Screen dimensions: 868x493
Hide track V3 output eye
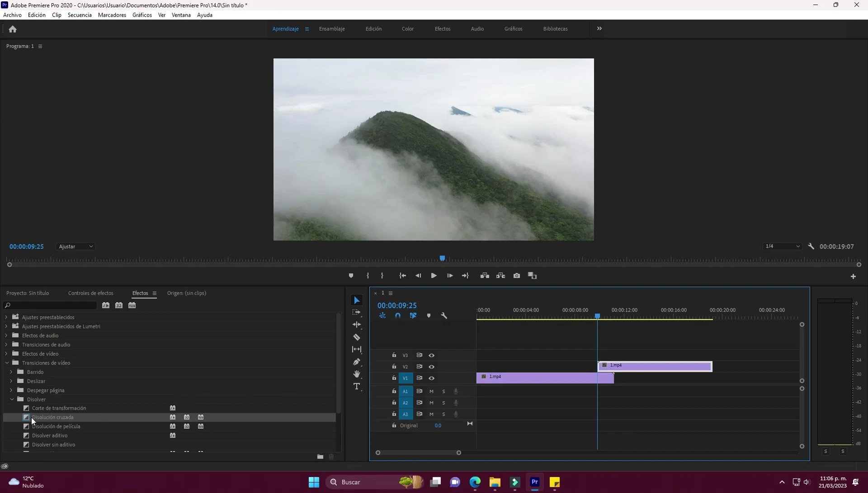coord(431,356)
